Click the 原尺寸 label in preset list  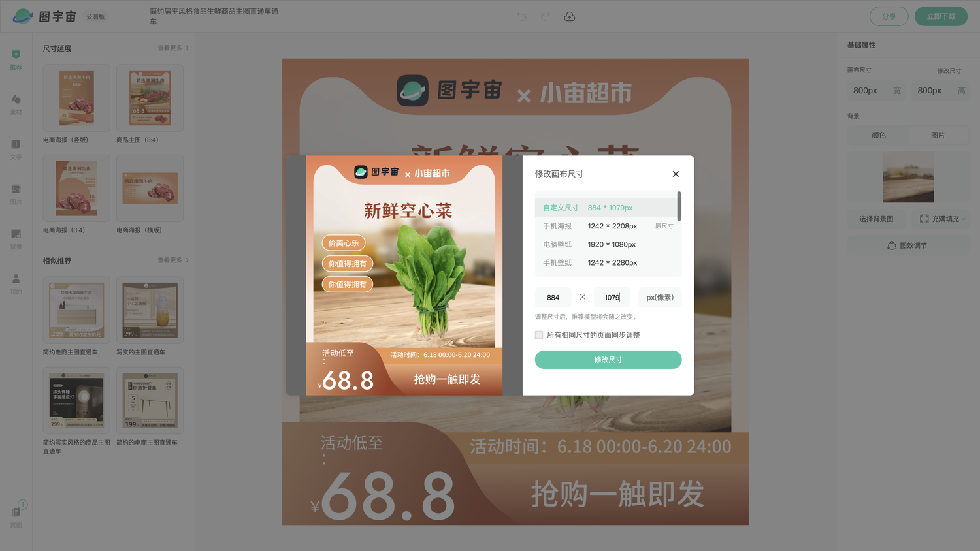coord(664,226)
